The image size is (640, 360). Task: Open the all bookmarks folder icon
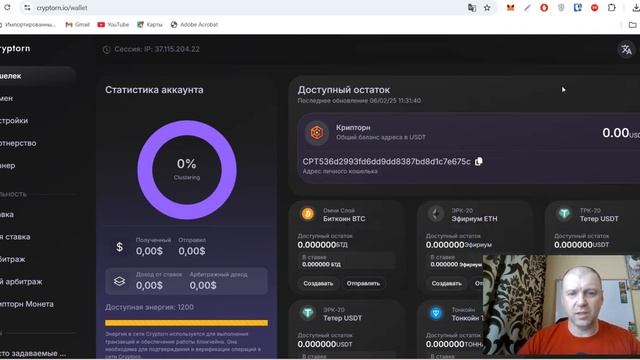click(x=633, y=25)
